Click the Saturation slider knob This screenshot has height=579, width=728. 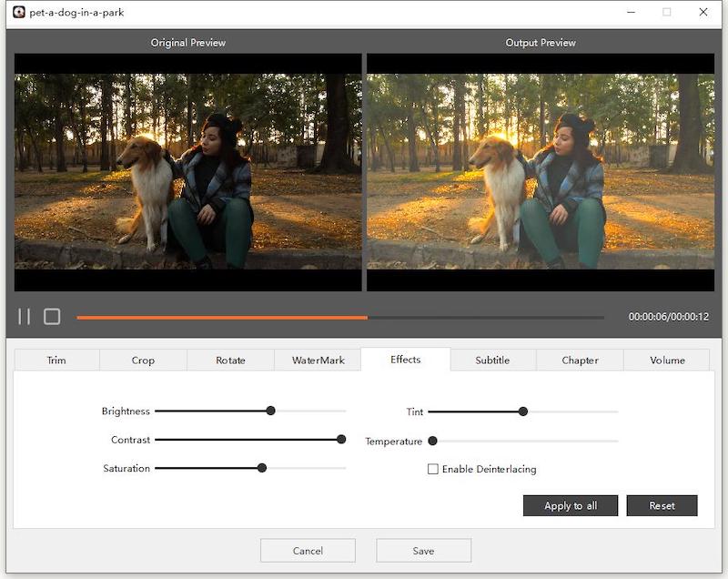[262, 468]
